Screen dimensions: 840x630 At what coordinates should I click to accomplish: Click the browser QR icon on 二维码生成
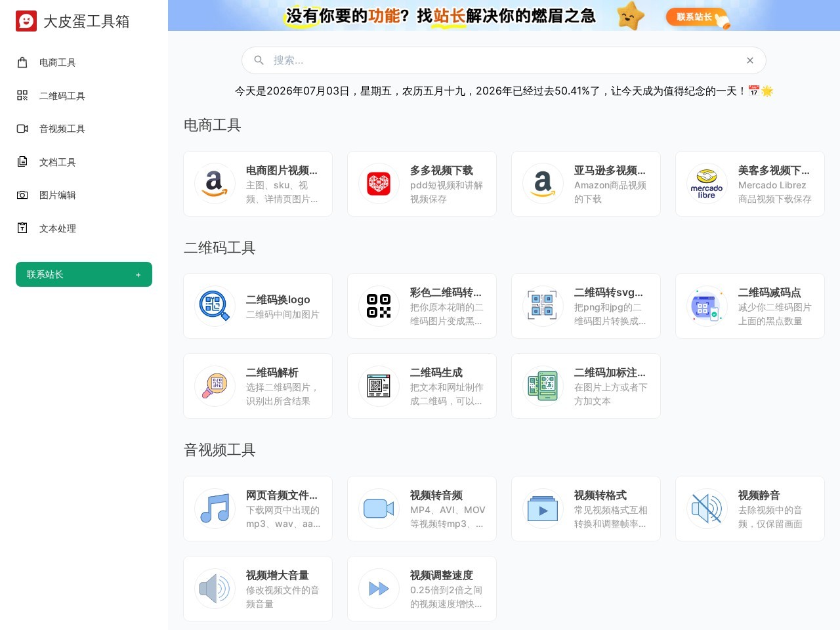coord(379,386)
